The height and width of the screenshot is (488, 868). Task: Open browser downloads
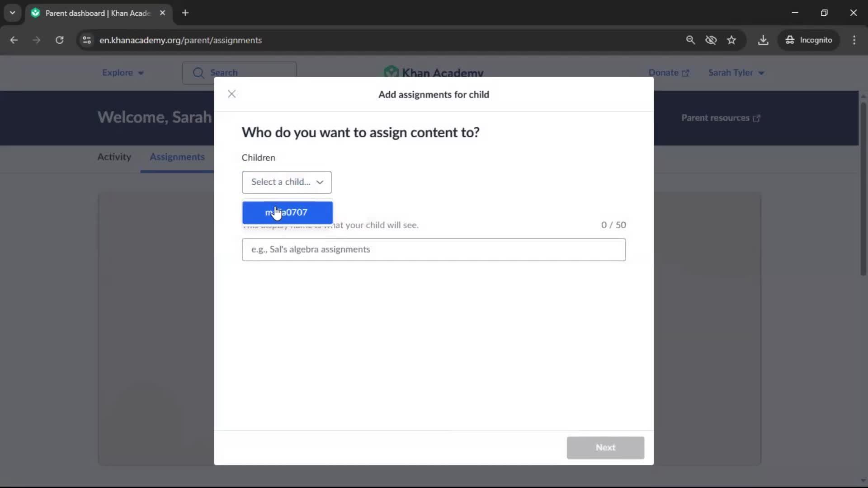point(763,40)
